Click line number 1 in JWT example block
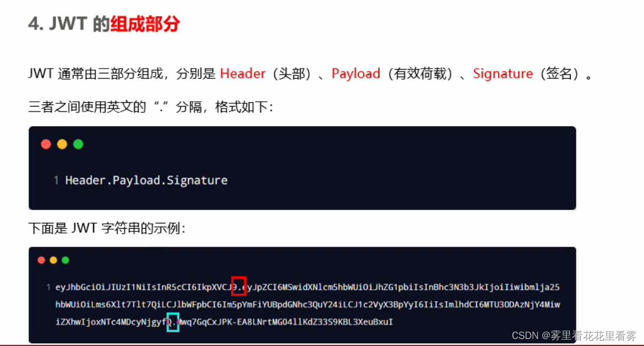Viewport: 644px width, 346px height. click(49, 288)
